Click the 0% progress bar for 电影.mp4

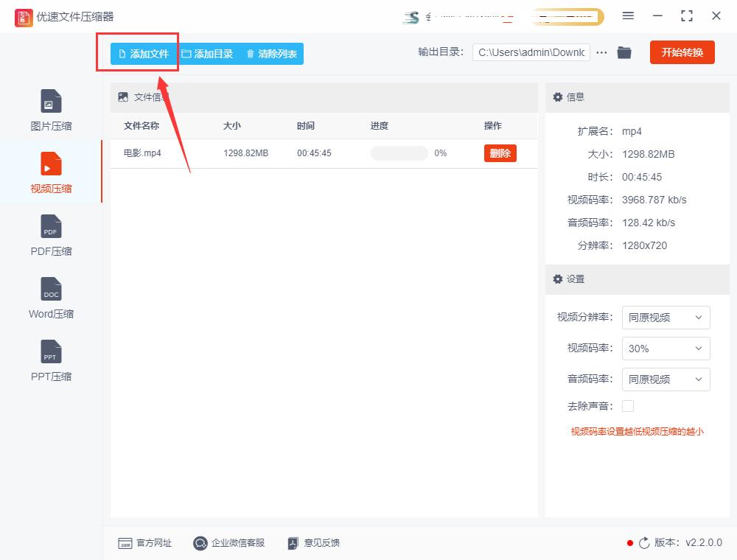(399, 153)
